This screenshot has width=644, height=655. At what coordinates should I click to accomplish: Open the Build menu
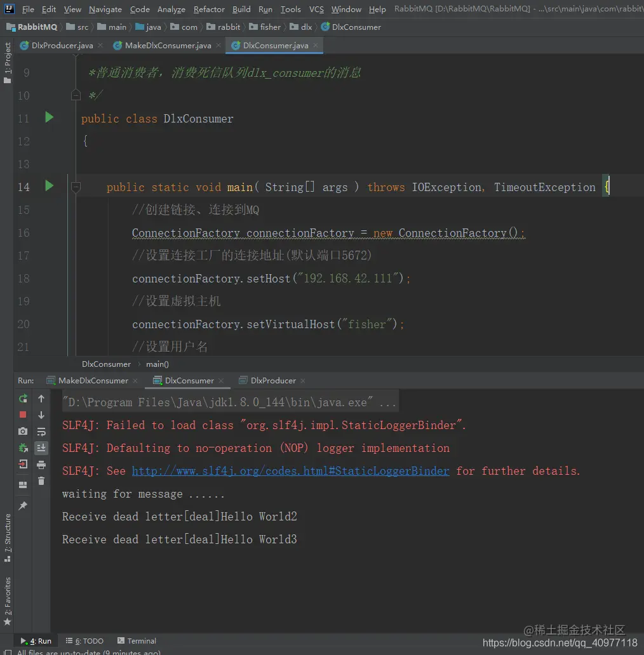241,9
